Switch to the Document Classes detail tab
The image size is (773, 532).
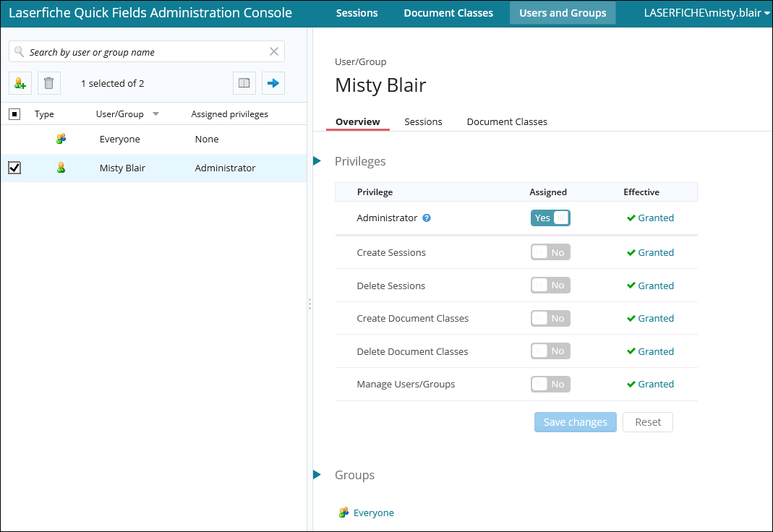[x=507, y=121]
